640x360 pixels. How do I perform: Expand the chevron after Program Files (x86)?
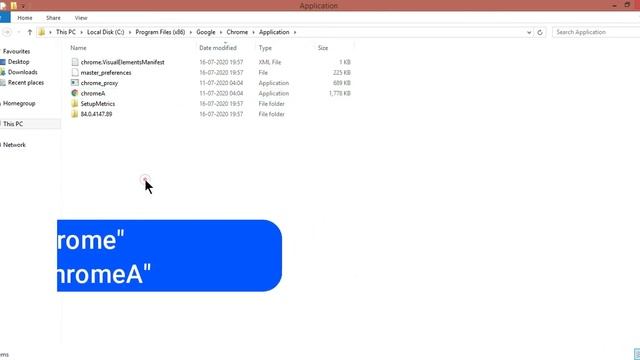(x=191, y=32)
